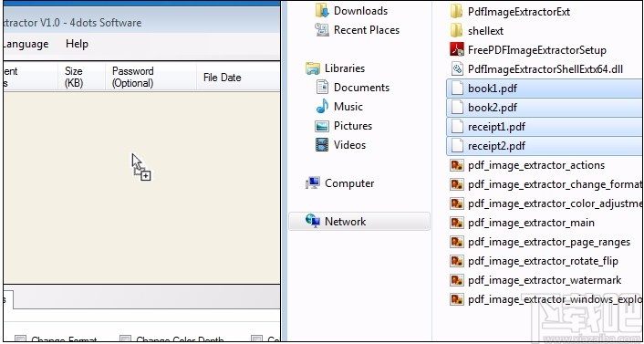Screen dimensions: 644x344
Task: Click the pdf_image_extractor_watermark image icon
Action: (457, 280)
